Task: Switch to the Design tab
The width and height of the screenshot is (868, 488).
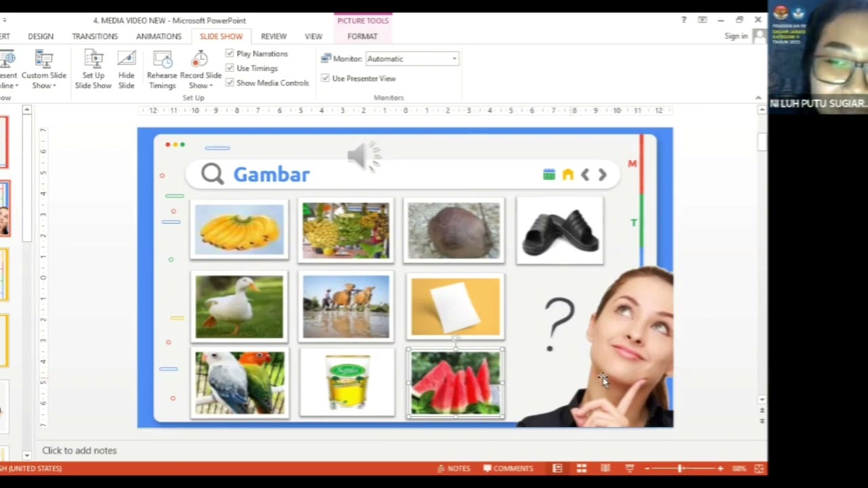Action: click(x=41, y=37)
